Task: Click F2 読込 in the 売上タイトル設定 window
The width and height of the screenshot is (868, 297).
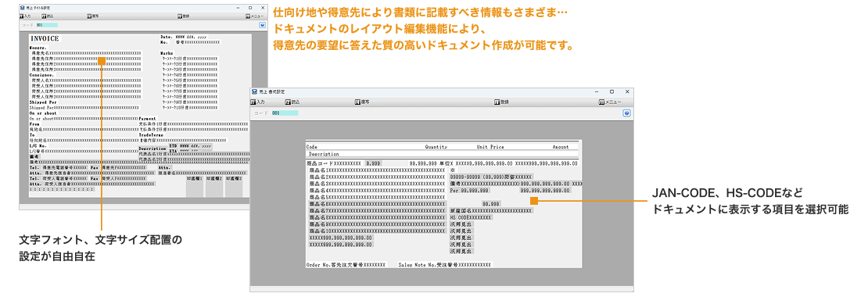Action: [48, 16]
